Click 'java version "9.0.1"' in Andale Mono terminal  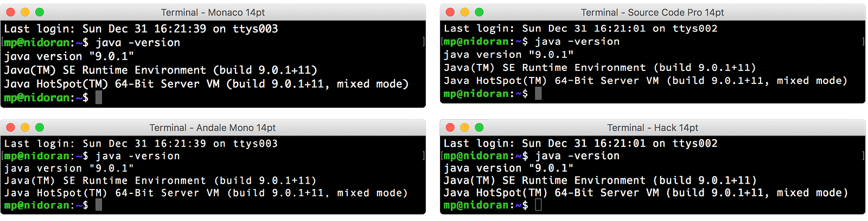[x=69, y=168]
